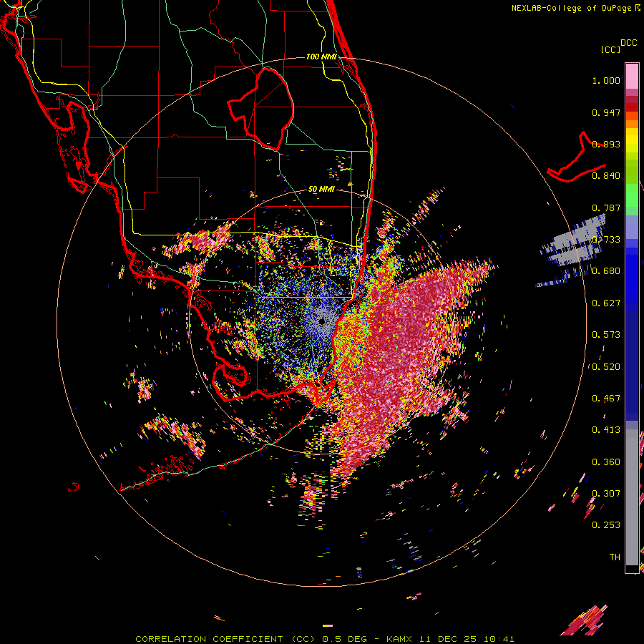Click the 0.413 scale value
This screenshot has height=644, width=644.
(606, 430)
